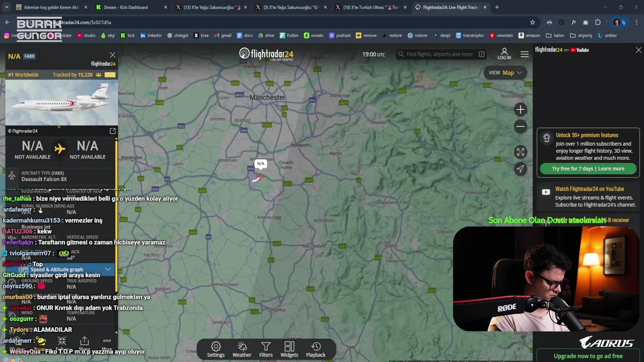Open the Weather layer options
The height and width of the screenshot is (362, 644).
pyautogui.click(x=242, y=349)
